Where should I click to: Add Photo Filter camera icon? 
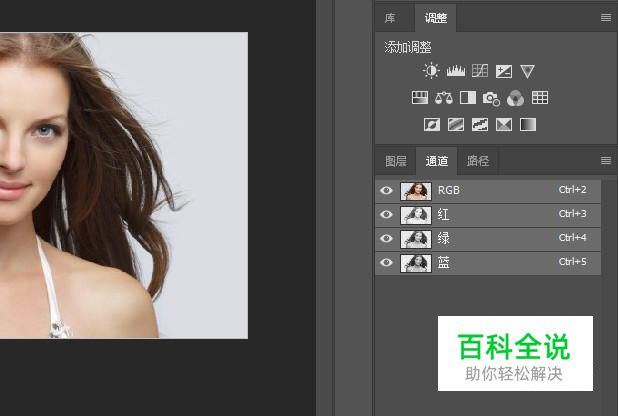pos(491,98)
